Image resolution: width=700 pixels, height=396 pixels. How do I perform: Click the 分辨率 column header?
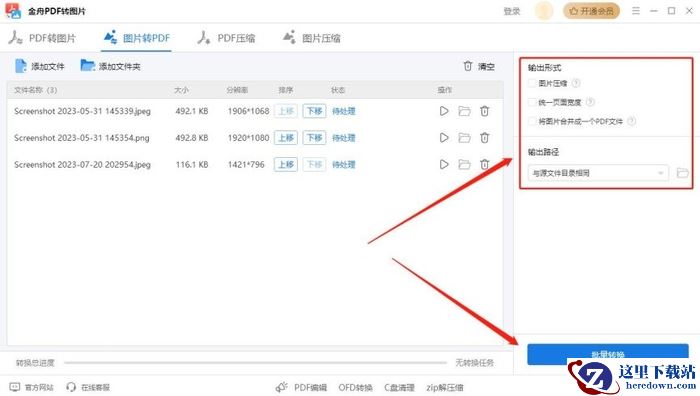click(x=237, y=90)
